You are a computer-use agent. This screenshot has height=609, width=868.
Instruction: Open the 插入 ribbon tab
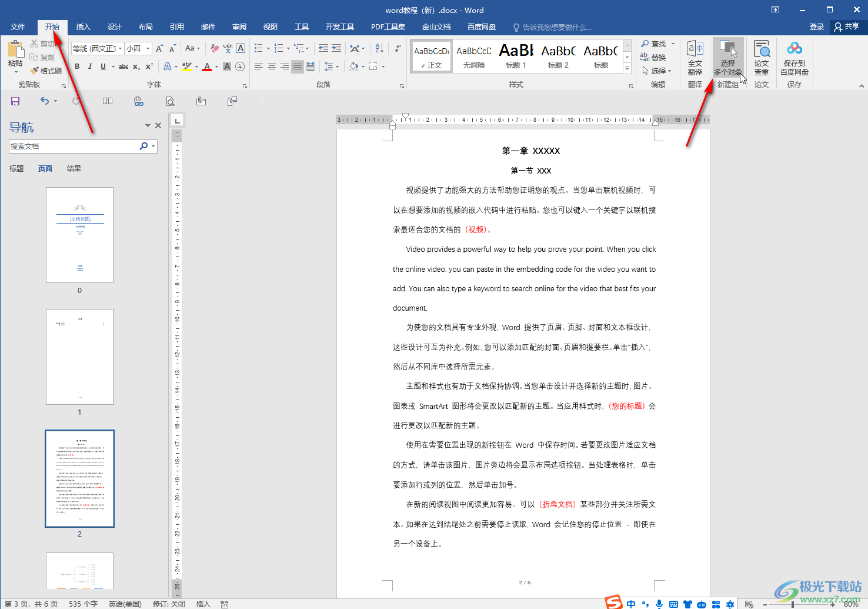(84, 27)
